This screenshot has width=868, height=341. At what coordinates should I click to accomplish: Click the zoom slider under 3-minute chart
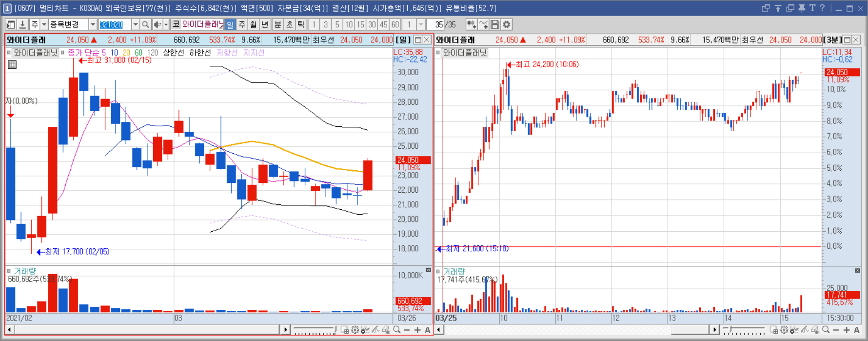(744, 330)
